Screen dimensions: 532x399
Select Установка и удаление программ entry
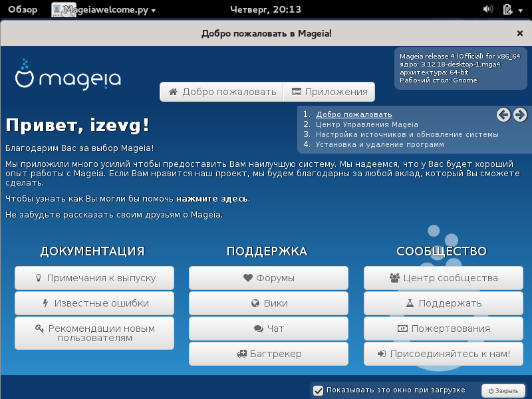(x=380, y=144)
